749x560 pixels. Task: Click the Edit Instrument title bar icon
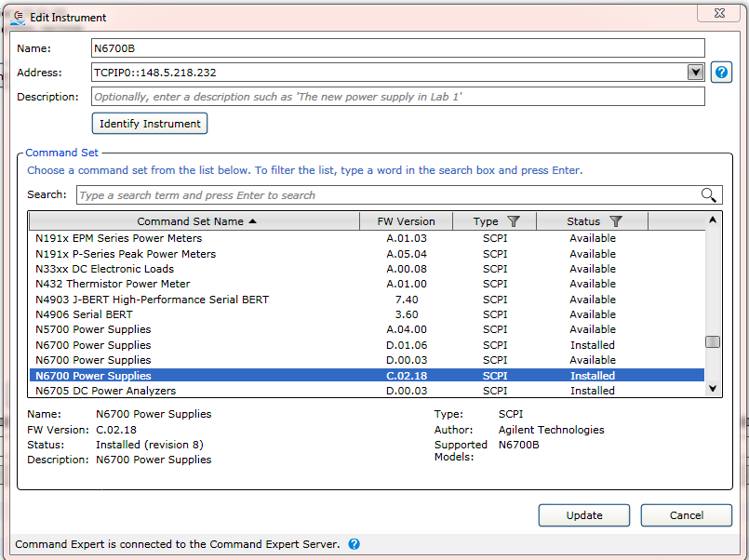click(x=19, y=17)
